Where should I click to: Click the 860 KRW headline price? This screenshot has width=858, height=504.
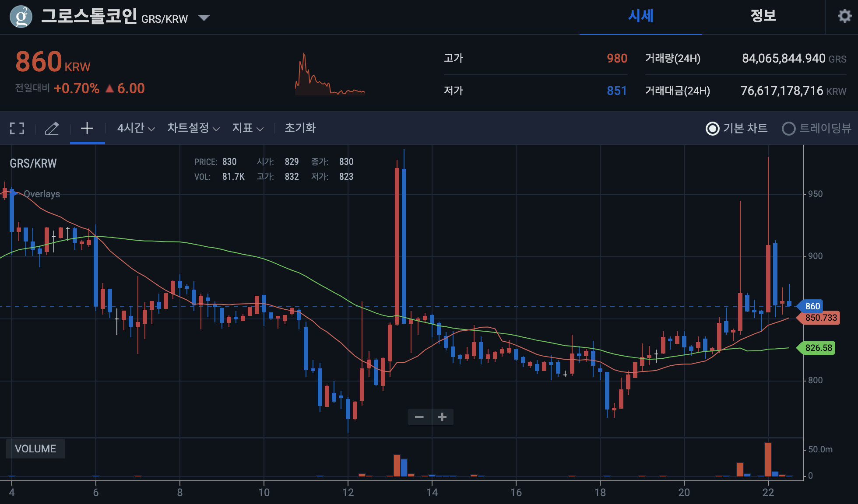[53, 62]
